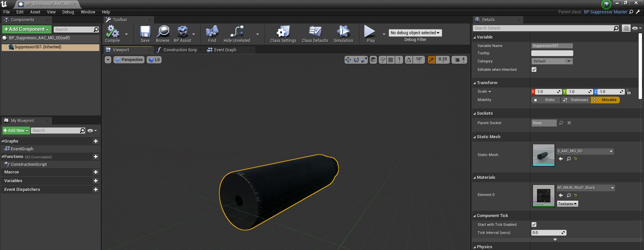The height and width of the screenshot is (250, 644).
Task: Select the rotate gizmo tool in viewport
Action: (x=356, y=60)
